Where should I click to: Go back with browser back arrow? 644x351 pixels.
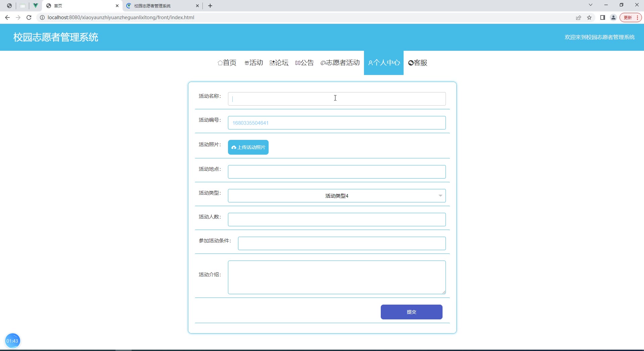(7, 17)
